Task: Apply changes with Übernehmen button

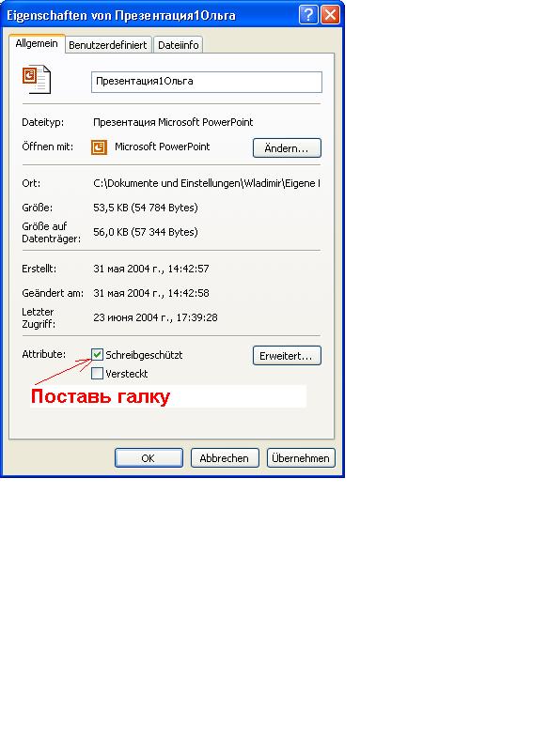Action: [x=301, y=458]
